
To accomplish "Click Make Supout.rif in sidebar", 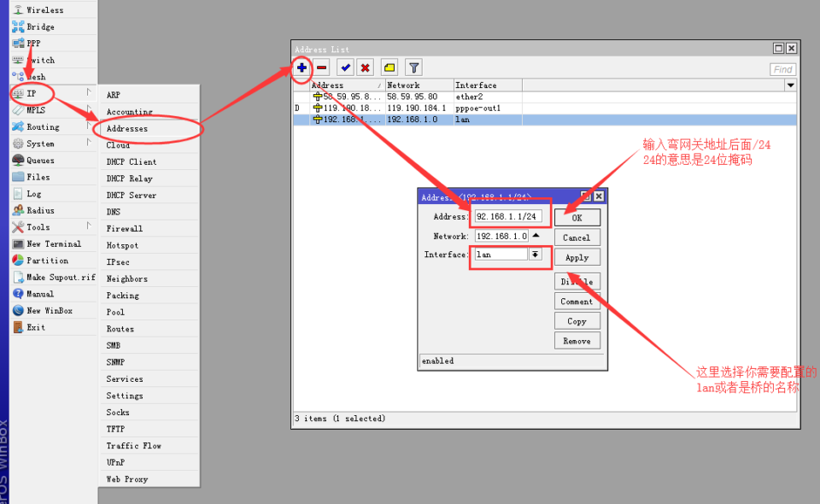I will coord(53,277).
